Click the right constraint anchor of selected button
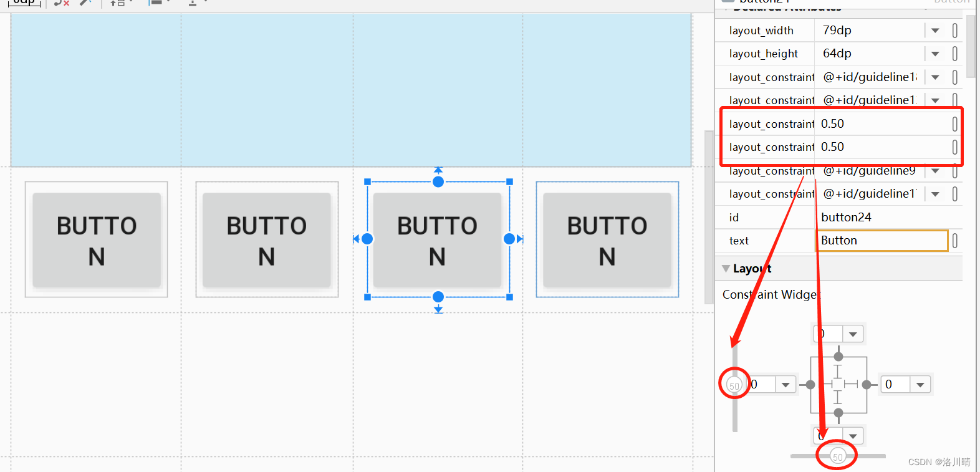The width and height of the screenshot is (980, 472). point(510,239)
